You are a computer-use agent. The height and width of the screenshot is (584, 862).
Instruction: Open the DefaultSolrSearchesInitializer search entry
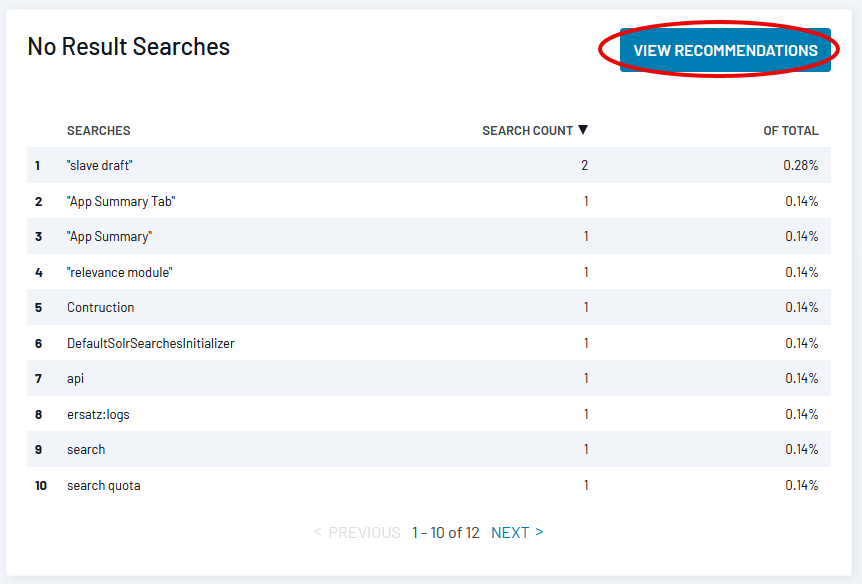coord(151,343)
